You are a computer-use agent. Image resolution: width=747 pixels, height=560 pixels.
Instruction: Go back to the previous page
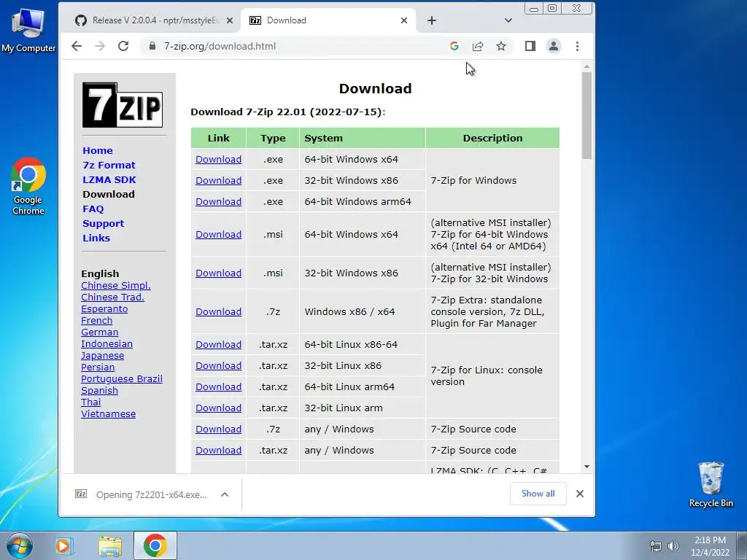tap(76, 46)
